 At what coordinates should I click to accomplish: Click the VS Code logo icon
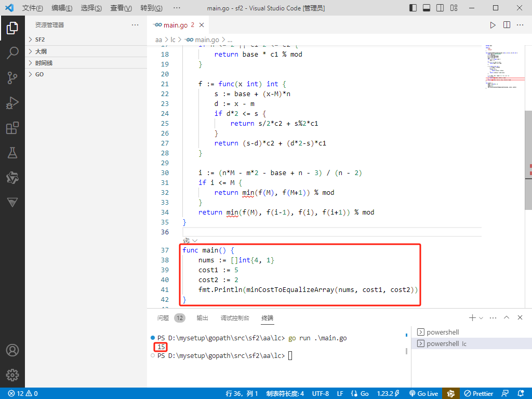[x=9, y=7]
